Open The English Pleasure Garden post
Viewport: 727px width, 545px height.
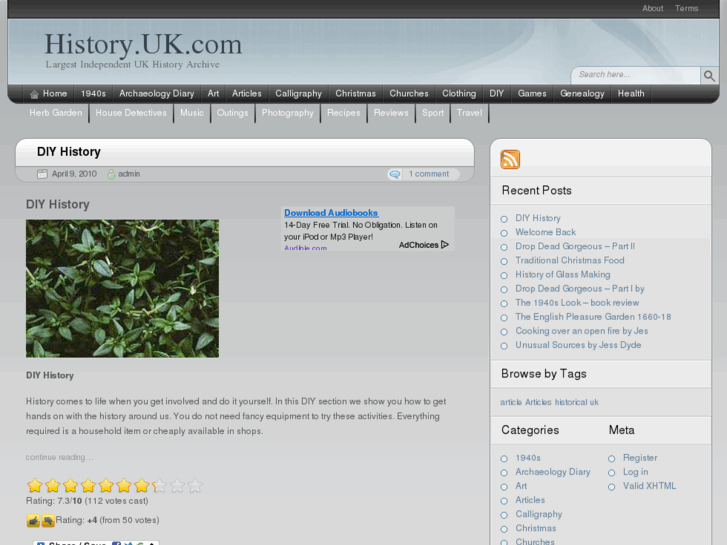click(x=593, y=317)
